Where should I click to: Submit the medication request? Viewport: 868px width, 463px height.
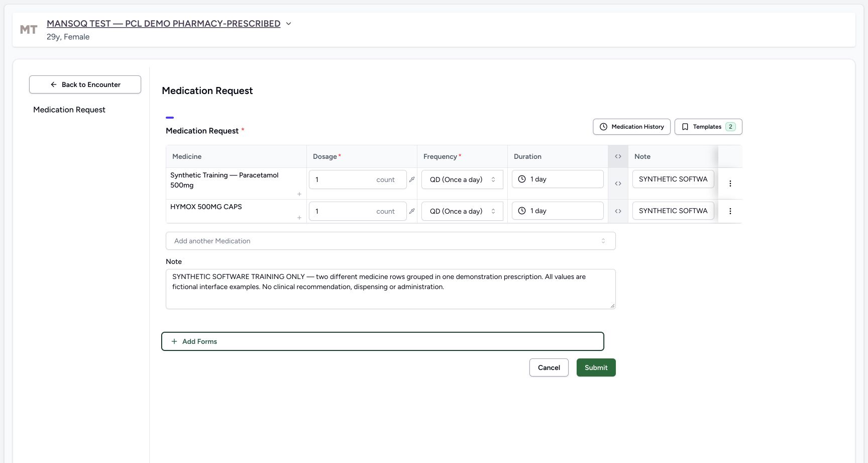tap(596, 367)
